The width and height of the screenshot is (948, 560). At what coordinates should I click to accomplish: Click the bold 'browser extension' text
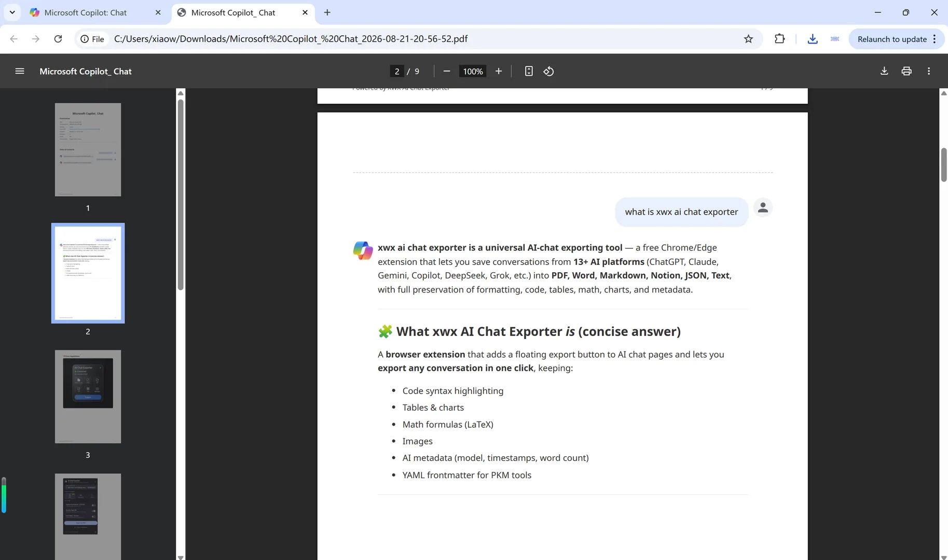[x=425, y=354]
